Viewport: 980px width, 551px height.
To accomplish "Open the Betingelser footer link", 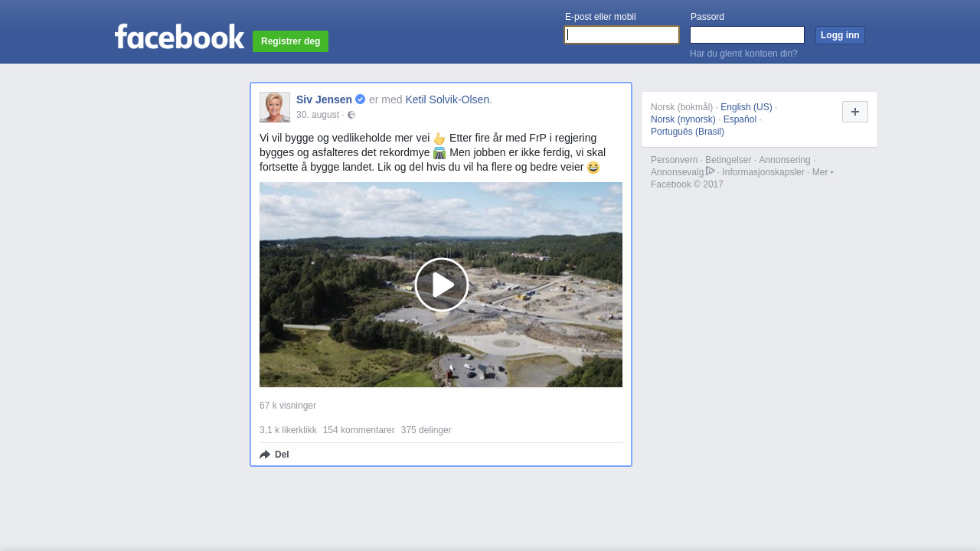I will 728,160.
